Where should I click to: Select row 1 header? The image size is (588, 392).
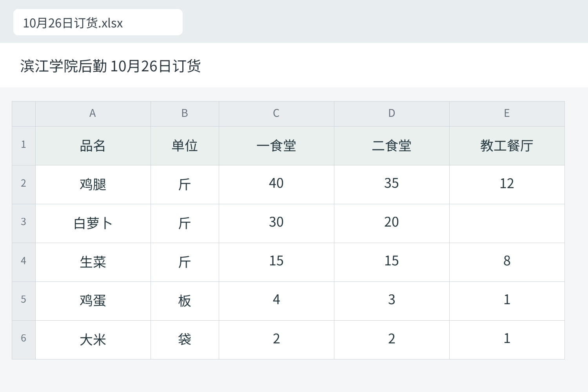24,146
